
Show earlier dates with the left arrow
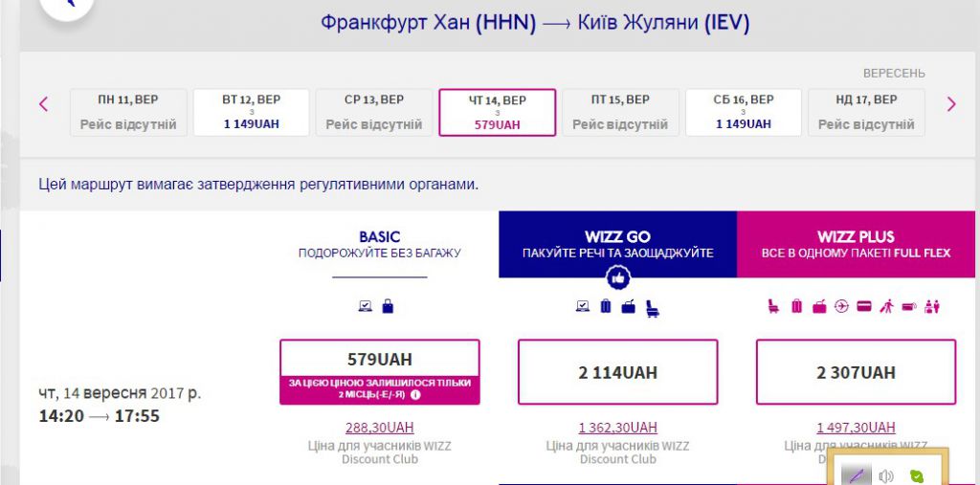(x=43, y=104)
